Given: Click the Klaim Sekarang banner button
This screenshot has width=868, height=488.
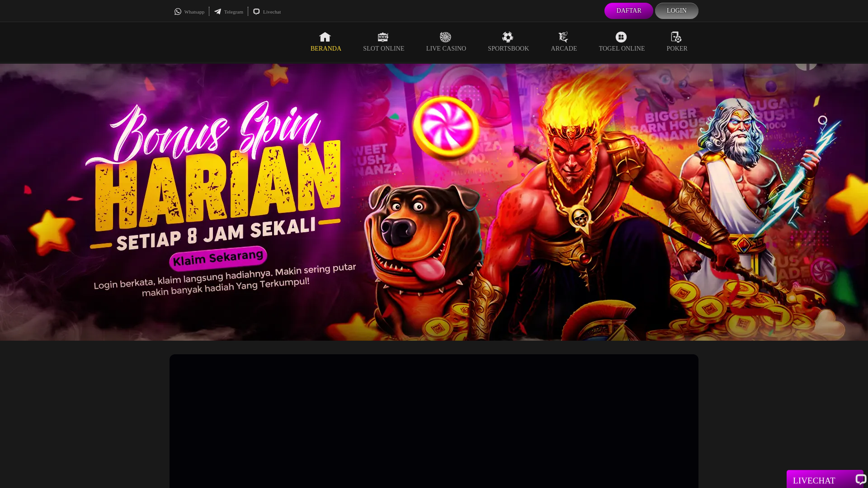Looking at the screenshot, I should [218, 258].
